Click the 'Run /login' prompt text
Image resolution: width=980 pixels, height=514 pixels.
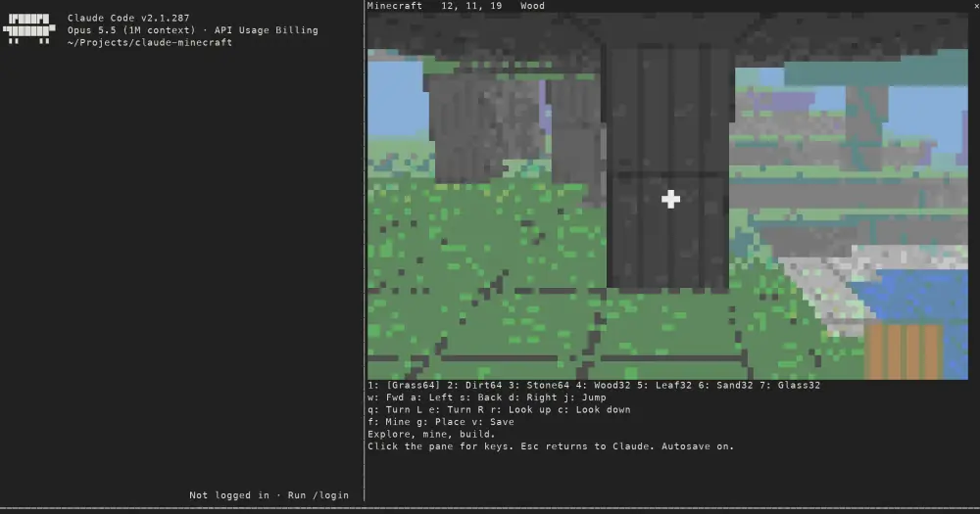(x=318, y=495)
